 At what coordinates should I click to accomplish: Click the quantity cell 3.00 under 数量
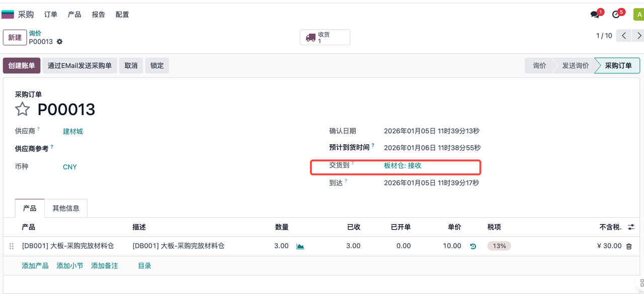coord(281,246)
